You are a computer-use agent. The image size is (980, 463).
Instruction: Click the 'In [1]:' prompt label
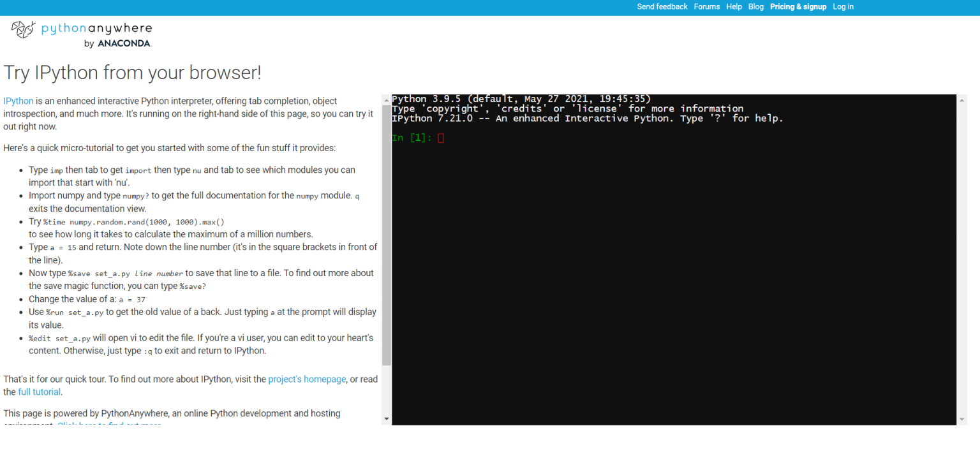click(412, 138)
